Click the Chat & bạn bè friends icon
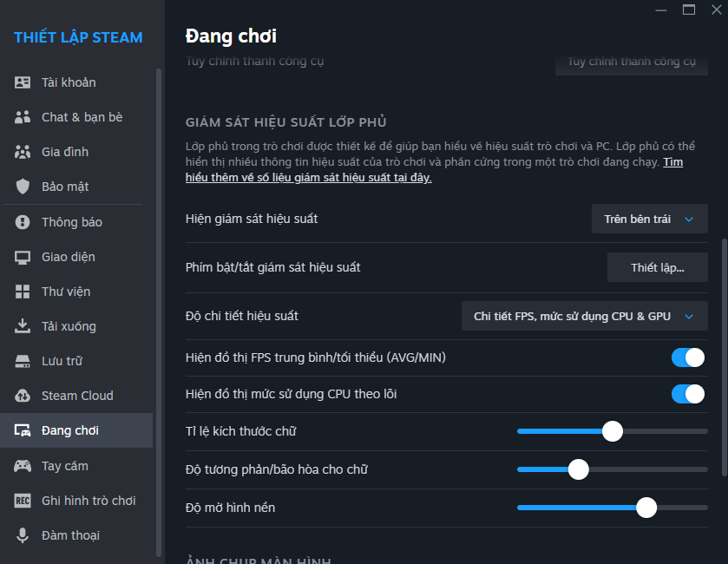The image size is (728, 564). click(23, 117)
